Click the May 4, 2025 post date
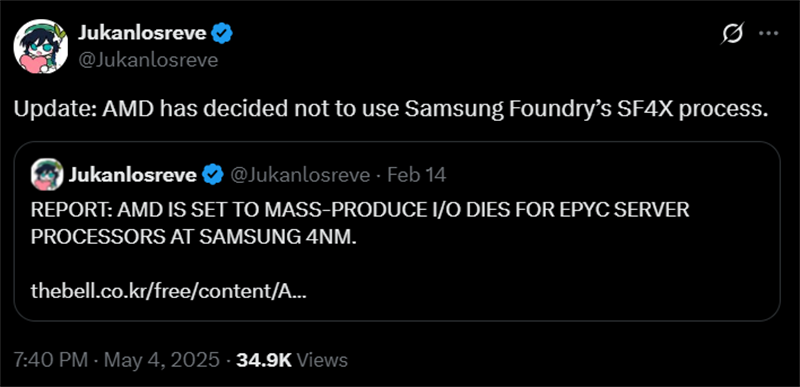 coord(162,360)
